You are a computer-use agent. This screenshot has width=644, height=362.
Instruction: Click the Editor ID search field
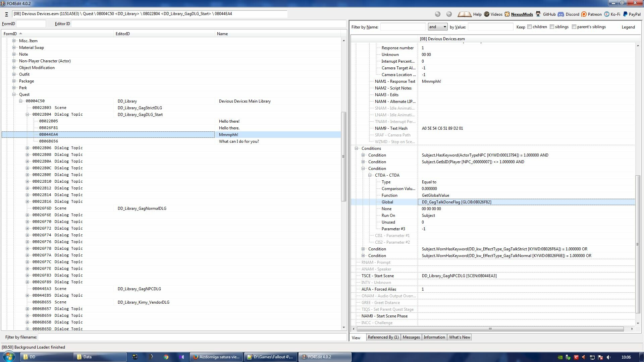[x=209, y=24]
